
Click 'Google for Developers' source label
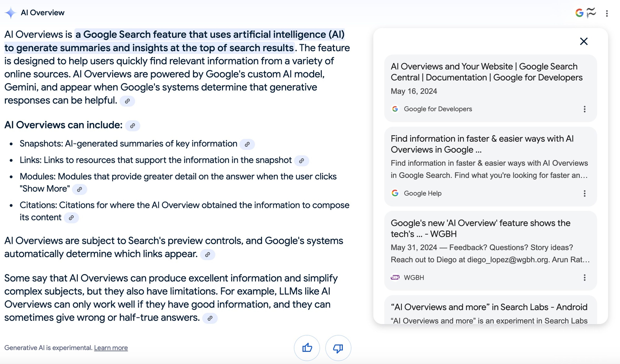tap(438, 109)
